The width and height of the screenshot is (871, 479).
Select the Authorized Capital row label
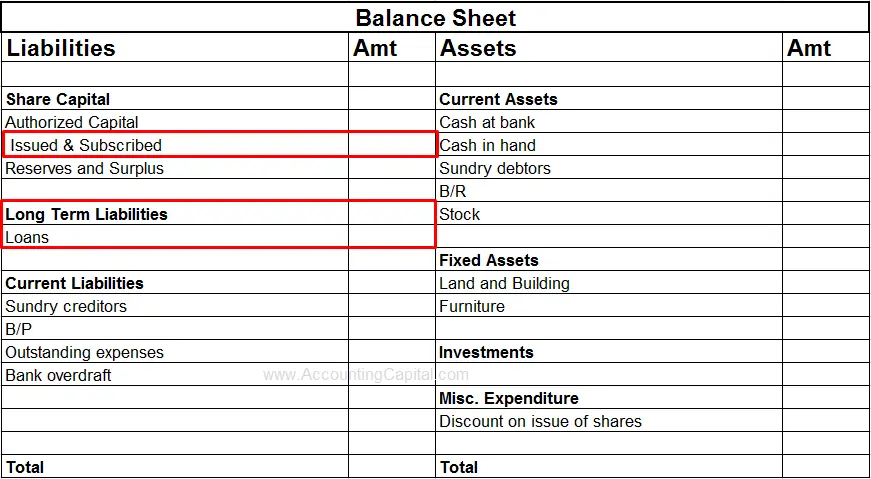tap(72, 122)
